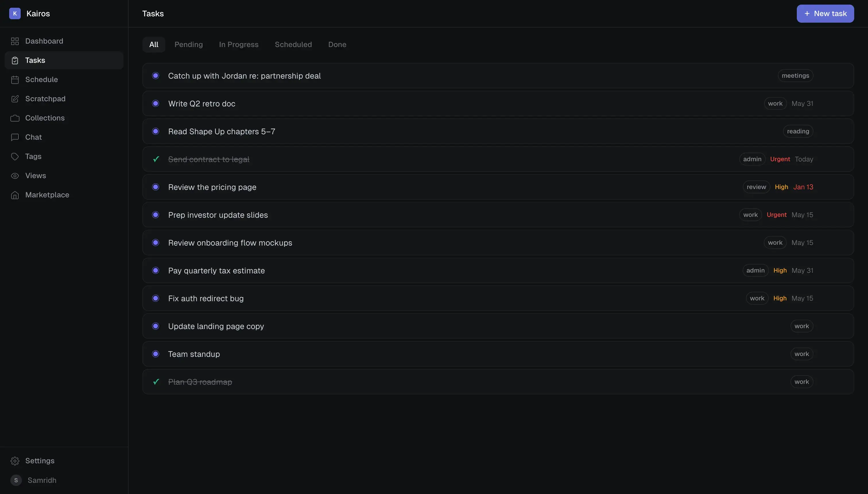Open the Tags label icon

click(x=15, y=156)
